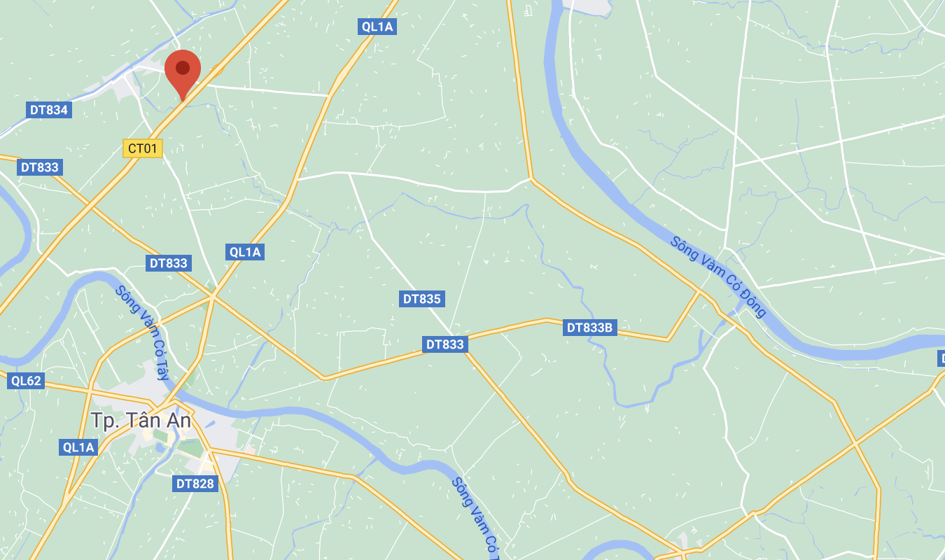
Task: Click the Sông Vàm Cỏ Đông river label
Action: pos(719,276)
